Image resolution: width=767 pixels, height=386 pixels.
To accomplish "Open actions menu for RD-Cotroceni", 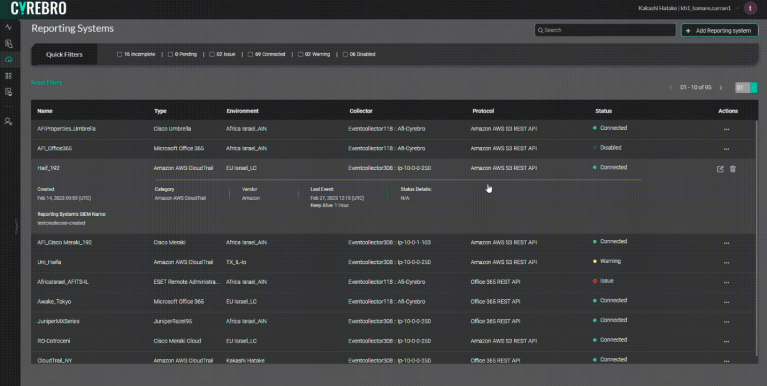I will click(x=726, y=341).
